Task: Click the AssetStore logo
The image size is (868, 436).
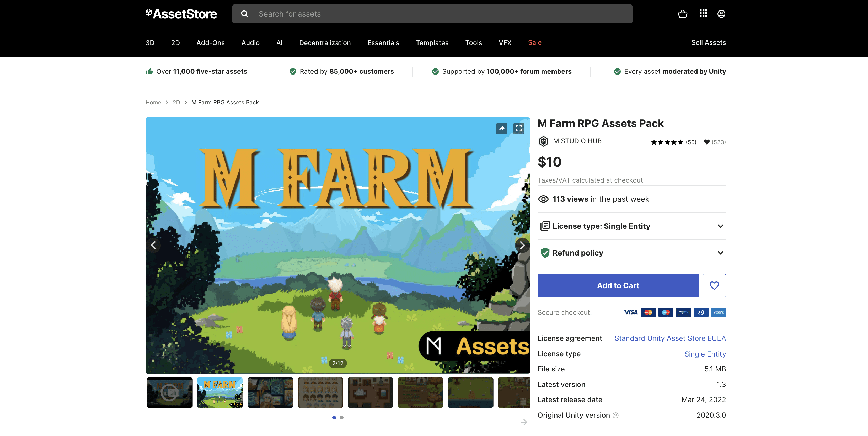Action: 181,14
